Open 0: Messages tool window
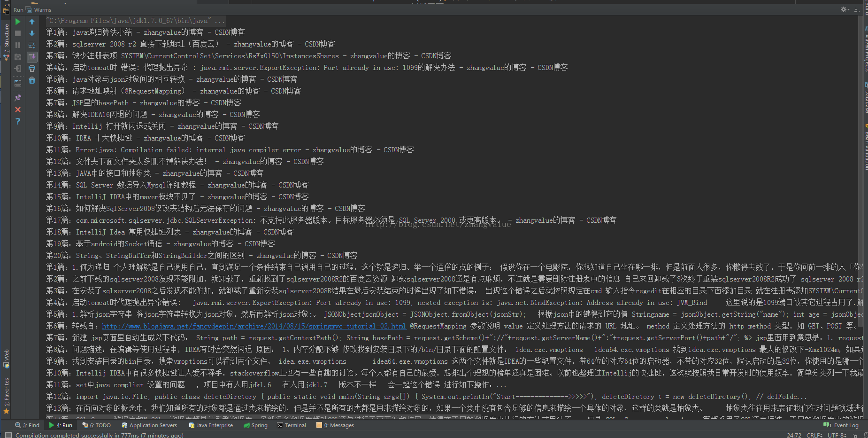The width and height of the screenshot is (868, 438). pyautogui.click(x=335, y=425)
